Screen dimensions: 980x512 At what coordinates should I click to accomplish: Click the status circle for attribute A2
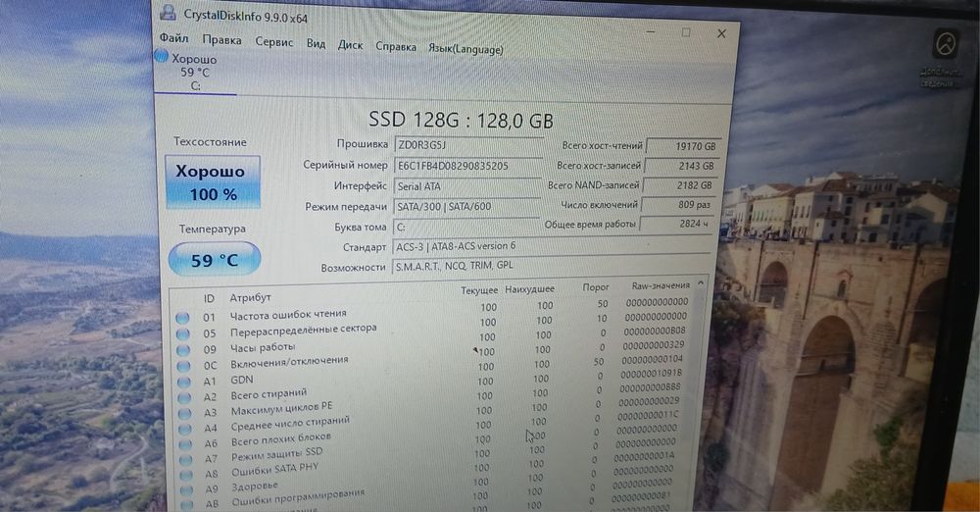(184, 397)
